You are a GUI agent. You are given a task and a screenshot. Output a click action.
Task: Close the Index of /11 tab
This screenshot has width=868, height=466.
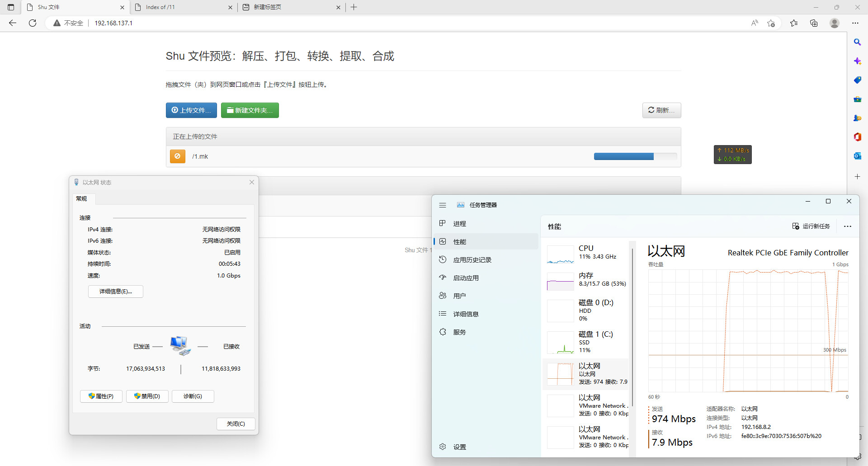(230, 7)
